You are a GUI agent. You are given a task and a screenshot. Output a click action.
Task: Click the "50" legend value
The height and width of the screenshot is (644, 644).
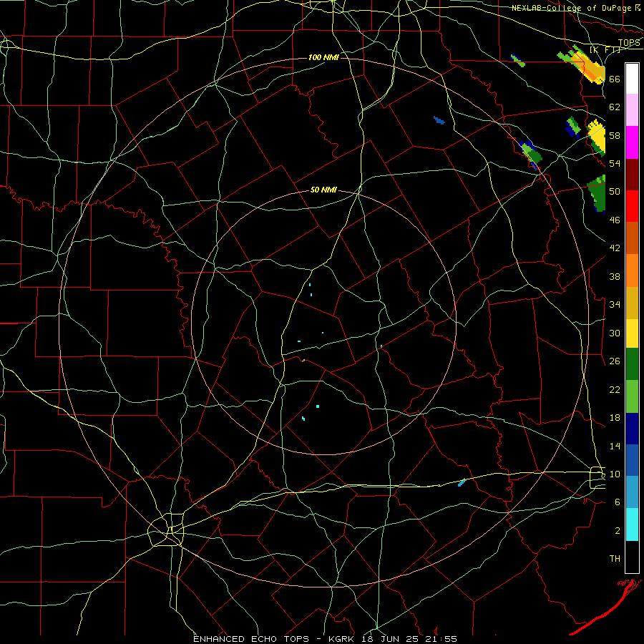click(615, 192)
